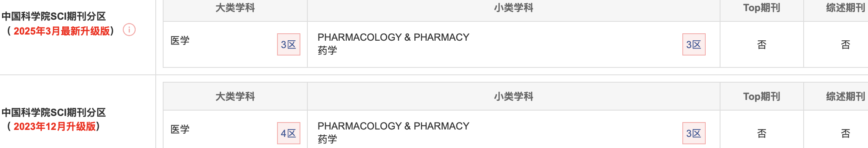Click the 大类学科 header in the second table

(x=235, y=97)
